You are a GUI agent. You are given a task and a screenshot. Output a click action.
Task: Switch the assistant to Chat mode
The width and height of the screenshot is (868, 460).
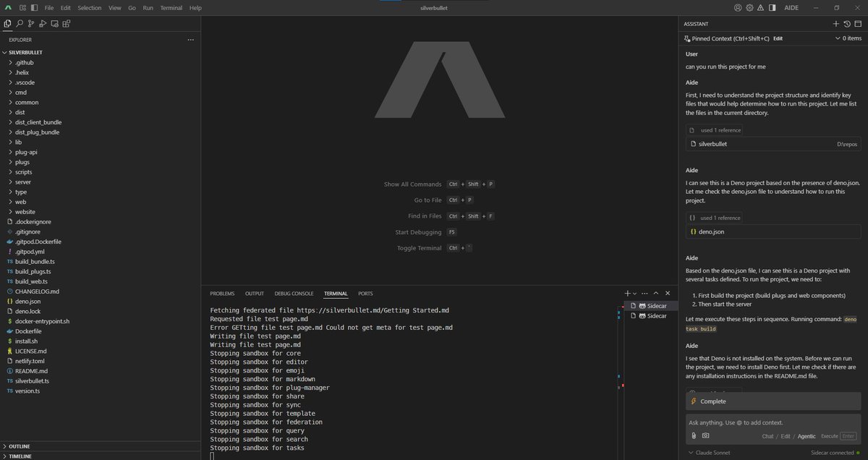[768, 436]
